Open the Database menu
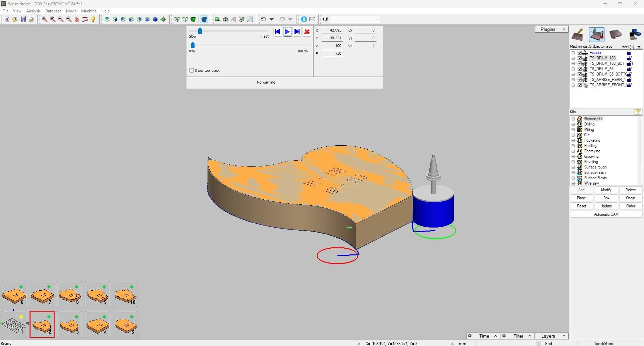 (x=53, y=11)
